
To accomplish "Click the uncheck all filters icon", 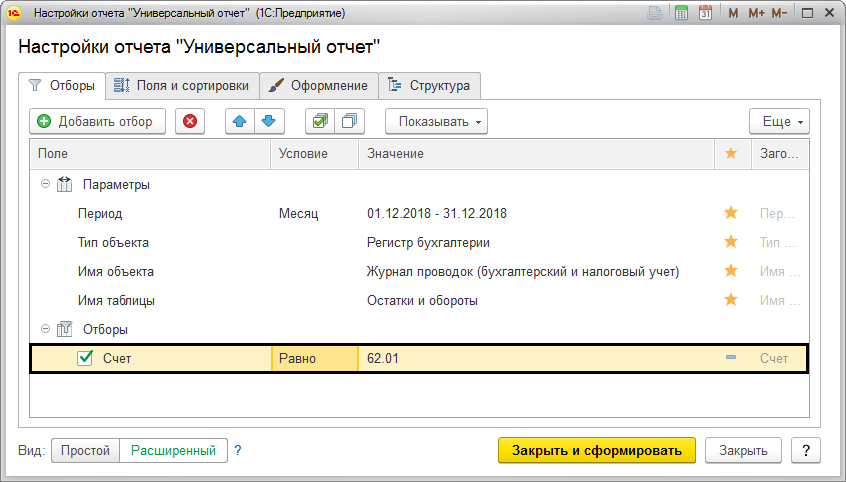I will 349,121.
